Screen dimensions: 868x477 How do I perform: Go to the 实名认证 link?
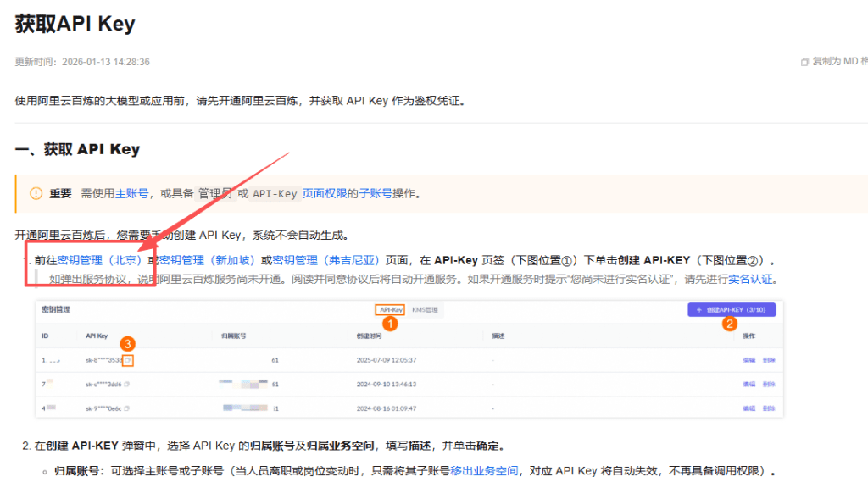tap(751, 279)
